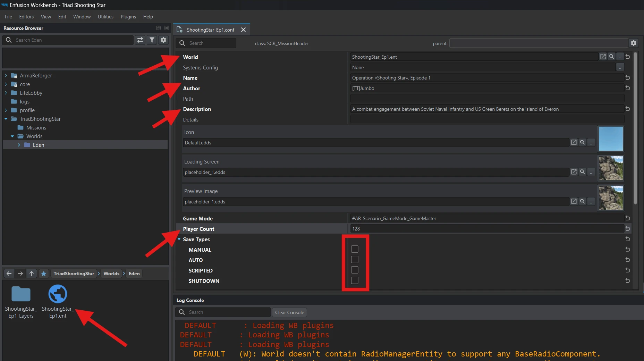Reset the Player Count value
Screen dimensions: 644x361
point(628,228)
